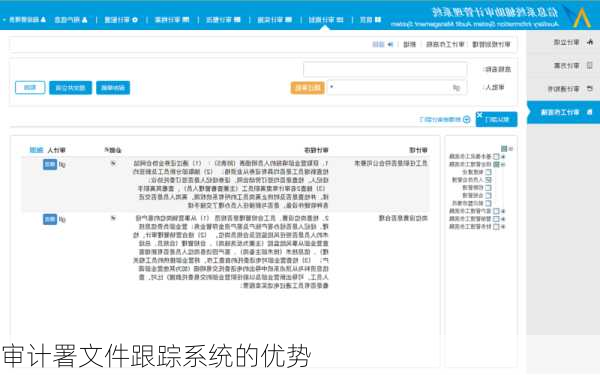Open the 审计准备 top navigation menu
600x375 pixels.
click(326, 20)
